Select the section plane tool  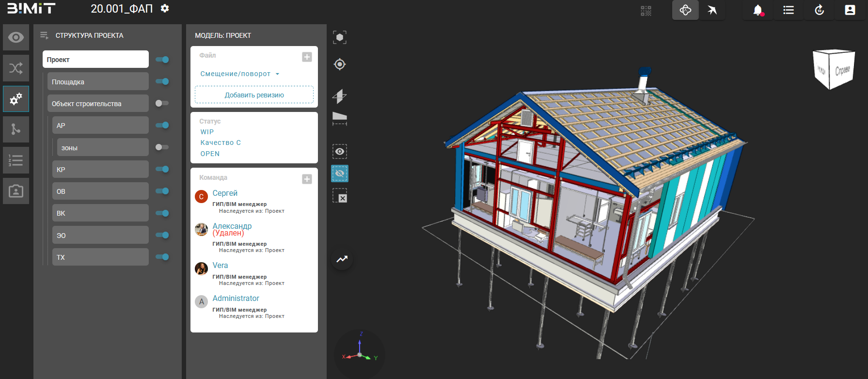(x=340, y=96)
